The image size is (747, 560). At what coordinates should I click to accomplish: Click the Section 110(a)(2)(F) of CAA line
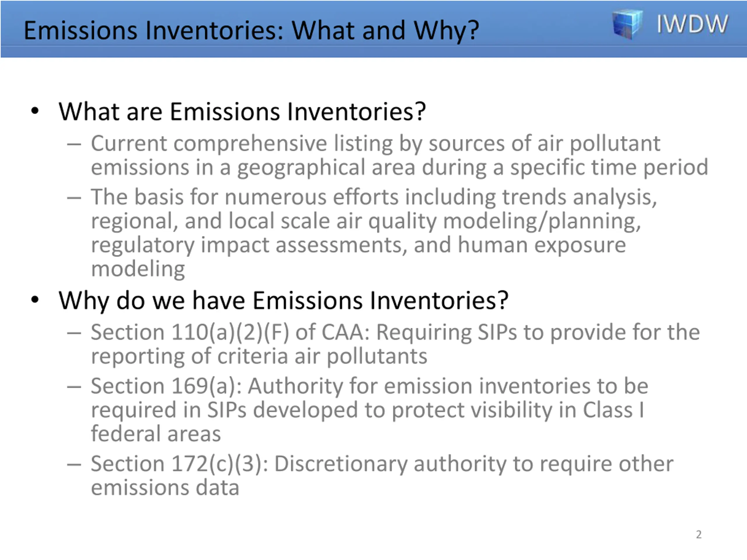click(395, 344)
